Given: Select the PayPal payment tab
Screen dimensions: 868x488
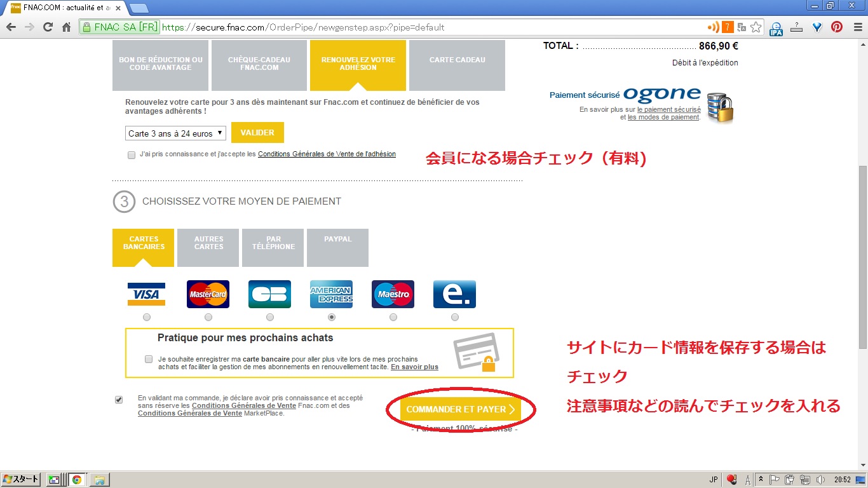Looking at the screenshot, I should 337,248.
